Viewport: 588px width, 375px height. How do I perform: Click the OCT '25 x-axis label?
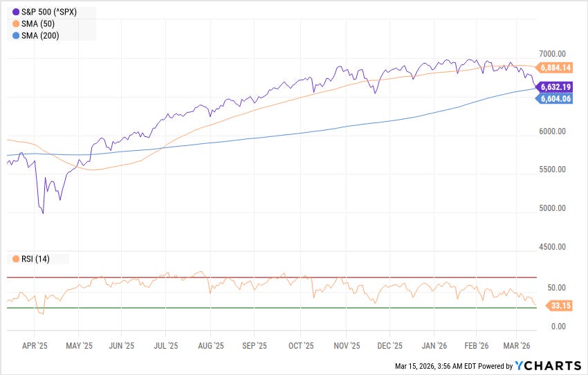coord(301,346)
